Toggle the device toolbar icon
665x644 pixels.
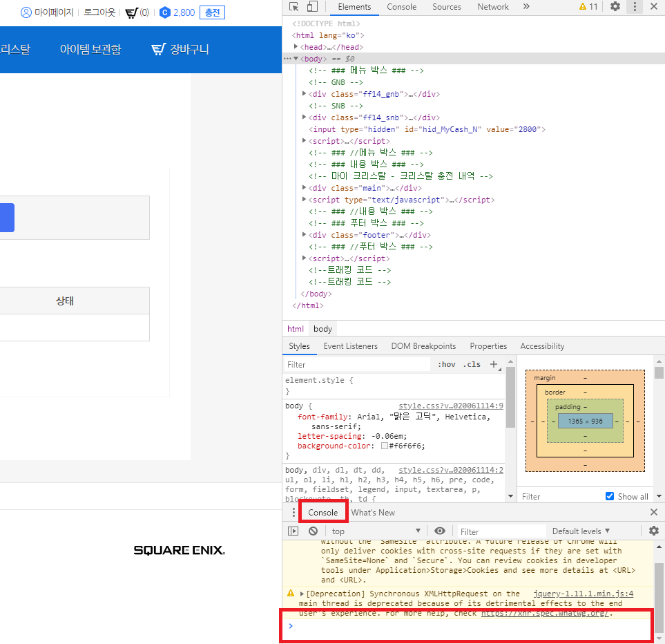click(x=313, y=6)
